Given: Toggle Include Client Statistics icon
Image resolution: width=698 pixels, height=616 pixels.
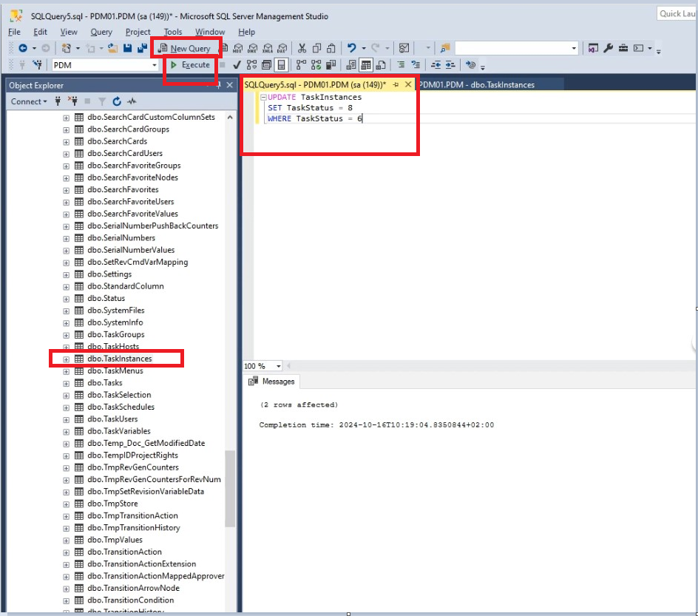Looking at the screenshot, I should click(x=331, y=65).
